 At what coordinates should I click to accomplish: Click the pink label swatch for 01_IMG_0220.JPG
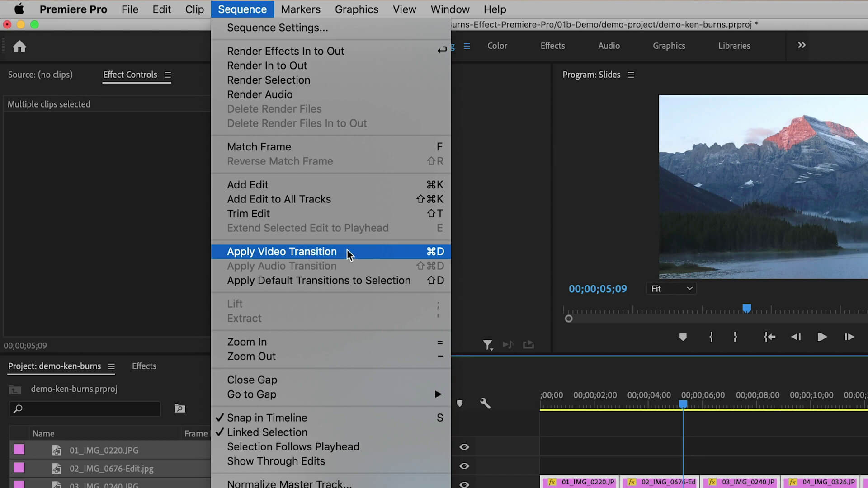pyautogui.click(x=19, y=450)
